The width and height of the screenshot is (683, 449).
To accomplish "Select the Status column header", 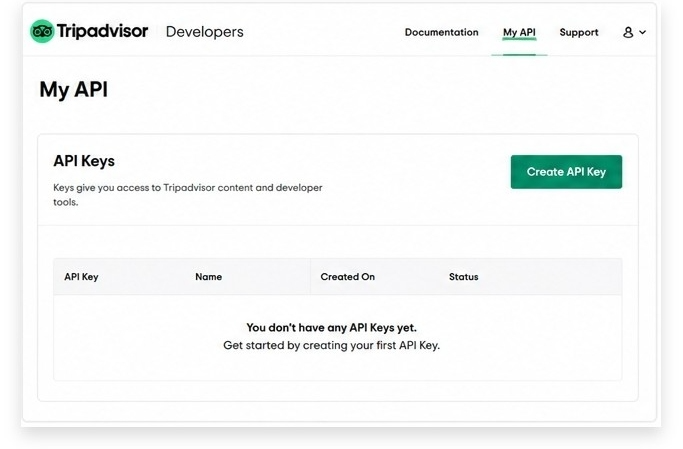I will [463, 277].
